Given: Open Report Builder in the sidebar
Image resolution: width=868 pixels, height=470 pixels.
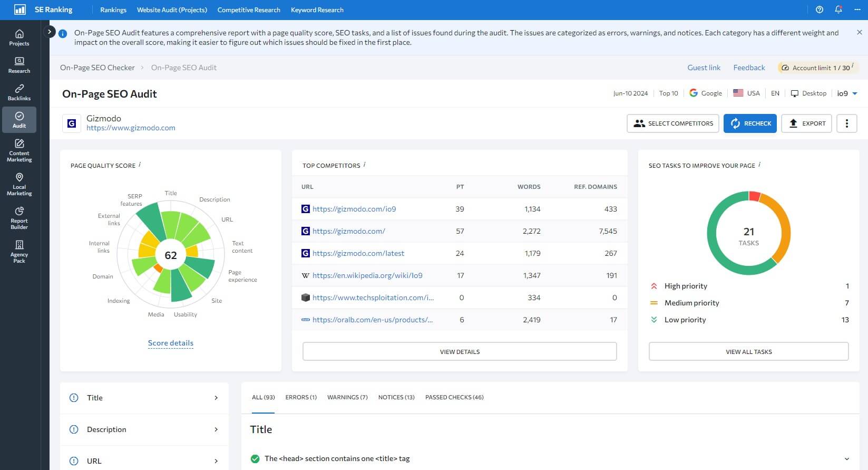Looking at the screenshot, I should tap(19, 218).
